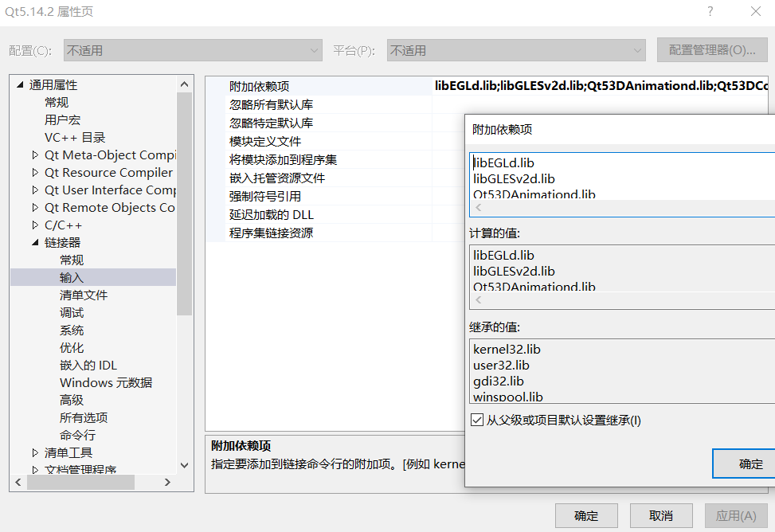The height and width of the screenshot is (532, 775).
Task: Expand the 清单工具 tree node
Action: (35, 452)
